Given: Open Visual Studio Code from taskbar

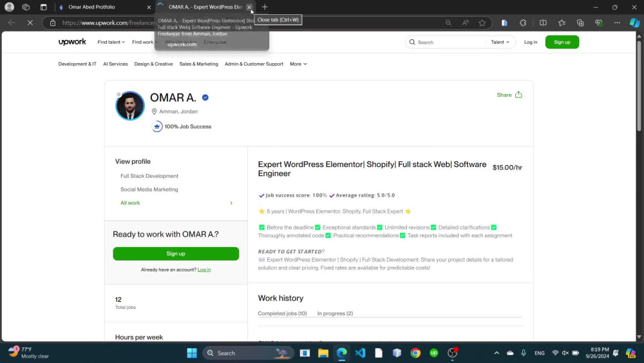Looking at the screenshot, I should [360, 353].
